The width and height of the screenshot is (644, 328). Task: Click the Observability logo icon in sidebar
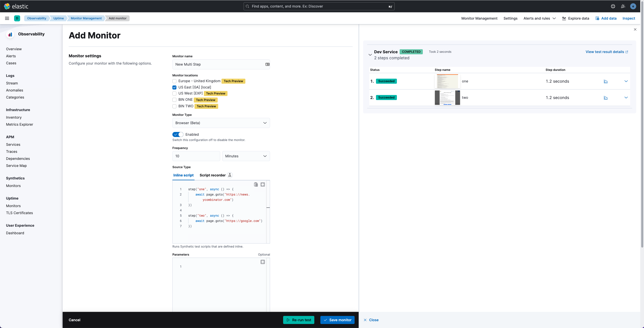[x=10, y=34]
